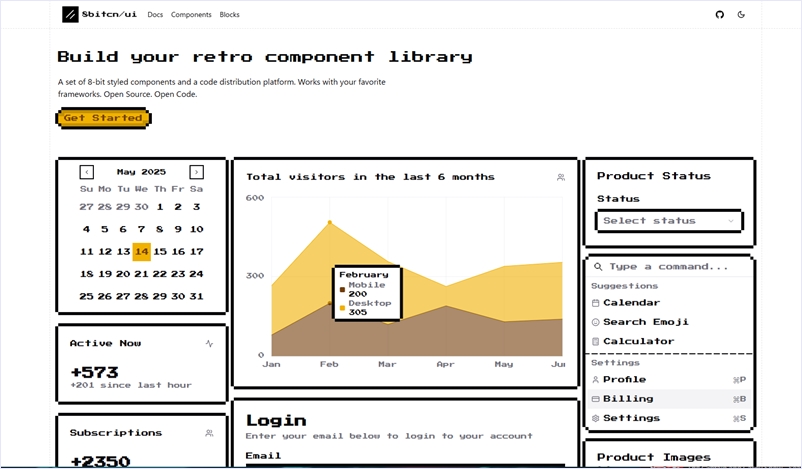The width and height of the screenshot is (802, 469).
Task: Open the Components menu item
Action: 191,15
